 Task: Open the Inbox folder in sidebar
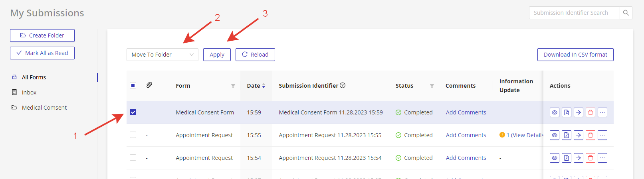[29, 92]
